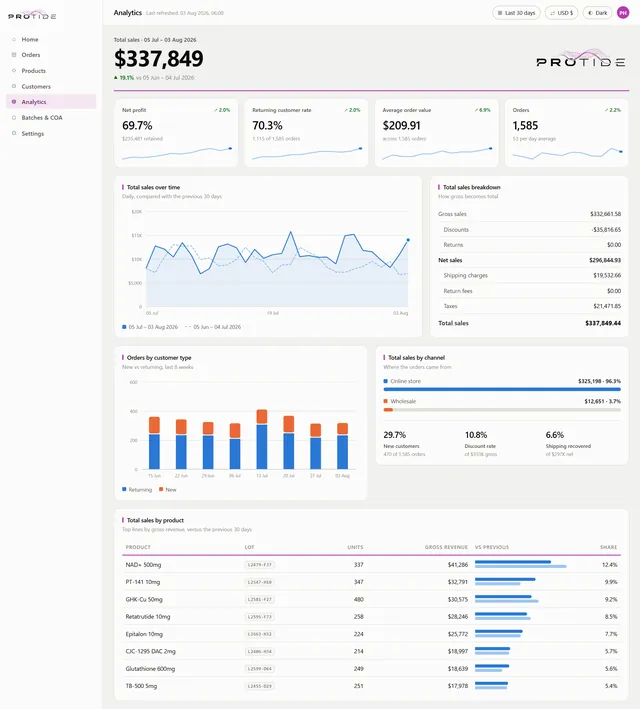Click the 03 Aug bar in orders chart

click(343, 446)
